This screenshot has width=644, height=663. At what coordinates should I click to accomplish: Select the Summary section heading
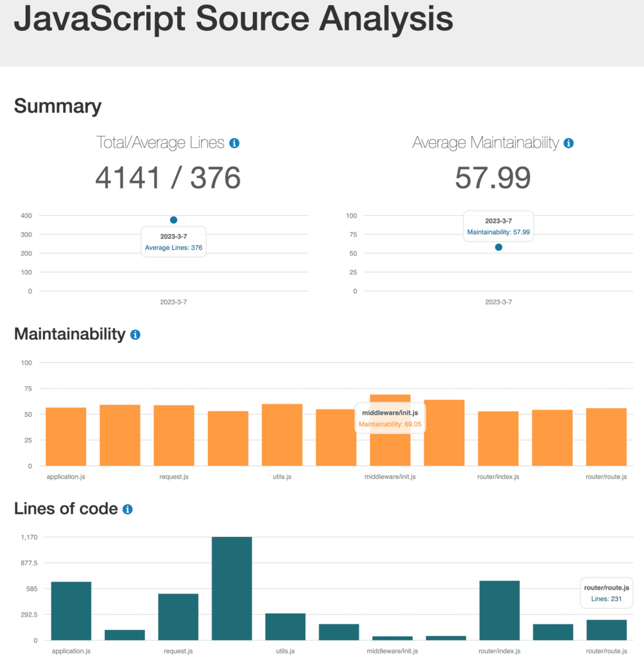[x=57, y=106]
